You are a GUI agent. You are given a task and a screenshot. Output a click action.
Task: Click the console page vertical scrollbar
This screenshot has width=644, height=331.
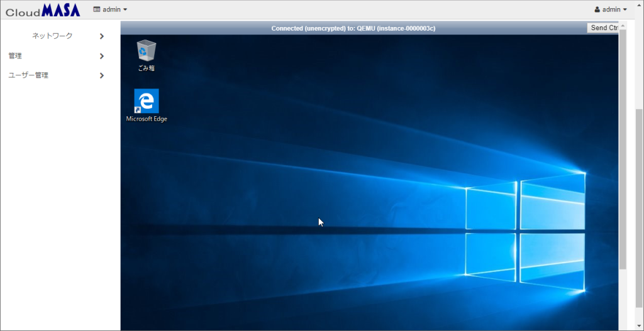[x=623, y=149]
